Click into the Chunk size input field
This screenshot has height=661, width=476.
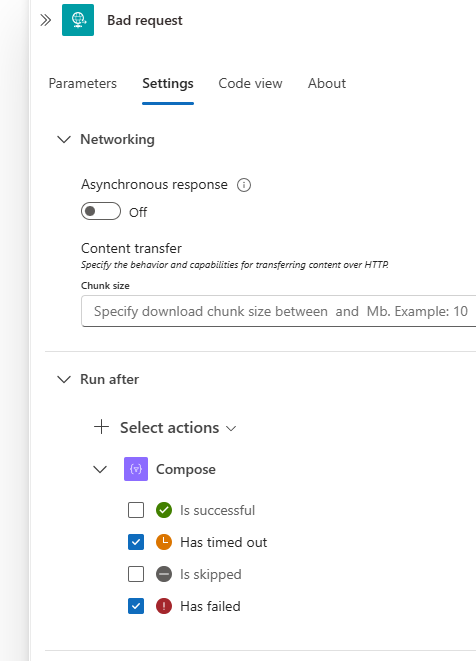pos(279,311)
